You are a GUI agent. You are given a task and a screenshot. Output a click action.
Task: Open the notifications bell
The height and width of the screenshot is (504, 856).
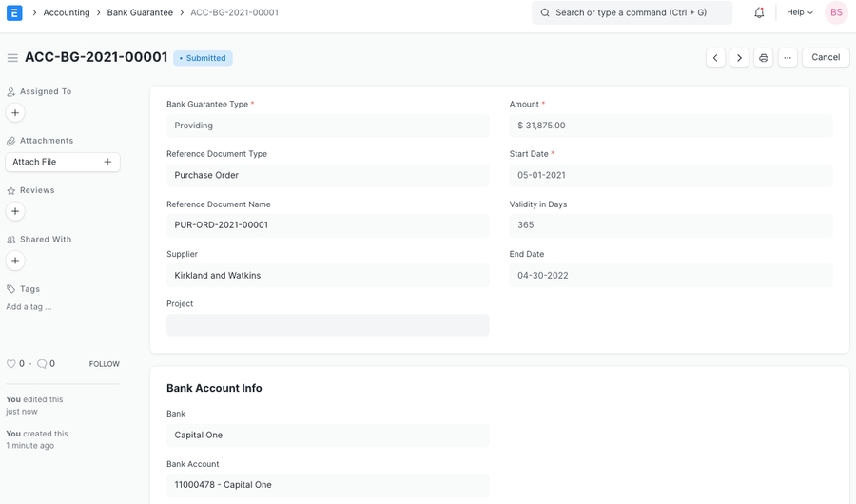coord(759,13)
